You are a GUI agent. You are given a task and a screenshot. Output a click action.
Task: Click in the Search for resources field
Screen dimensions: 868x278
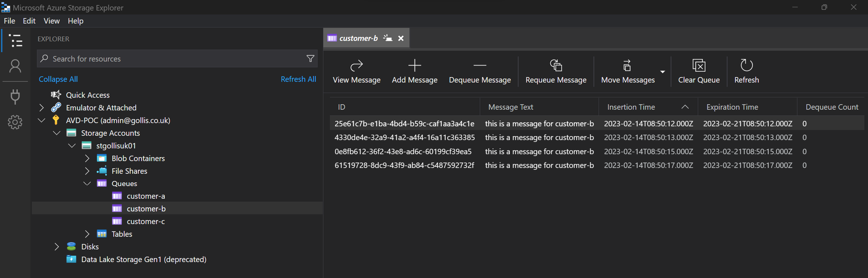pos(174,59)
